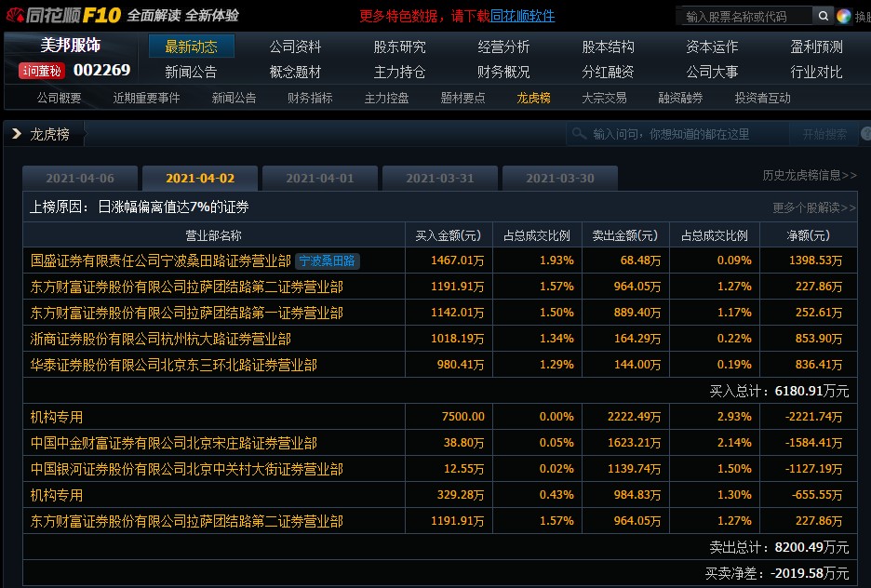This screenshot has width=871, height=588.
Task: Open the 股本结构 menu
Action: [608, 47]
